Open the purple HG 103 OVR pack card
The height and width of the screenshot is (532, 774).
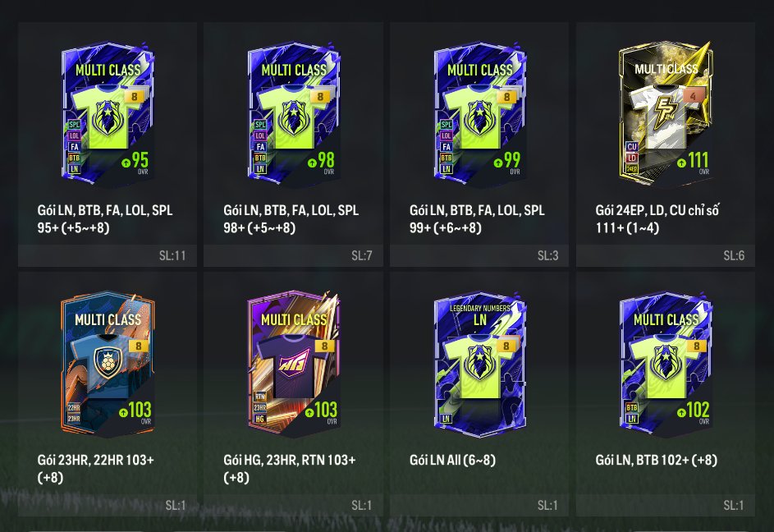[294, 364]
